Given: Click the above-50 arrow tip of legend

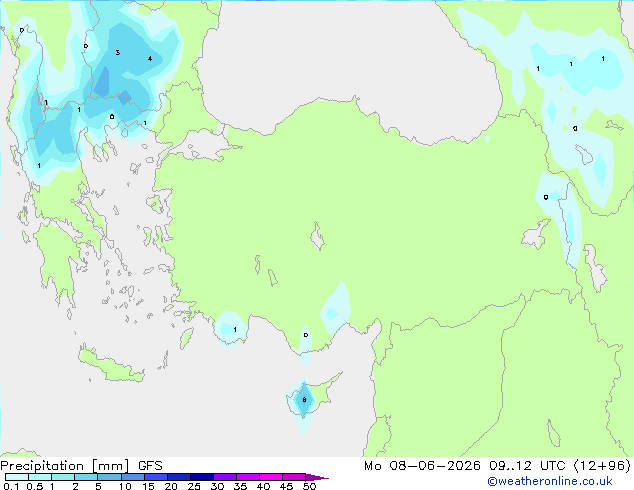Looking at the screenshot, I should point(317,477).
